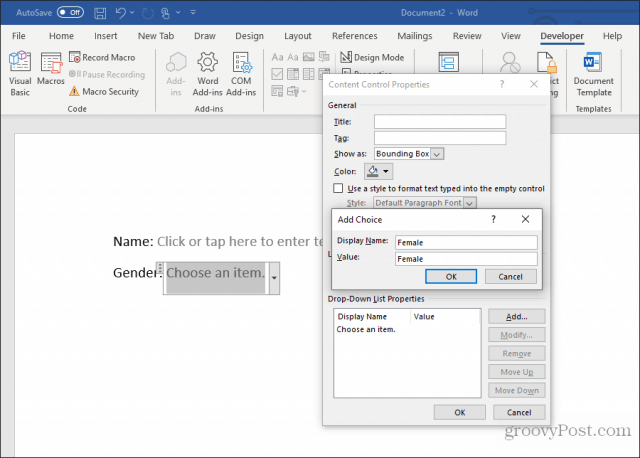
Task: Insert Building Block Gallery control
Action: [324, 56]
